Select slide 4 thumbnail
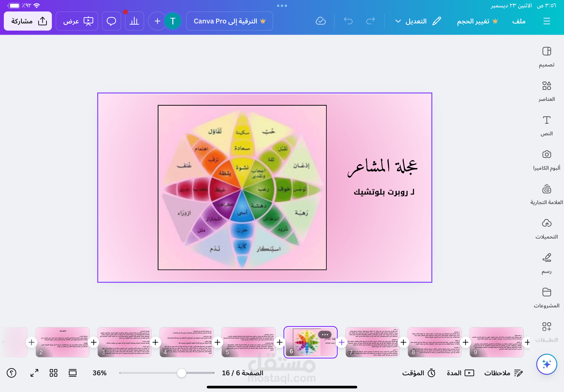 (186, 342)
